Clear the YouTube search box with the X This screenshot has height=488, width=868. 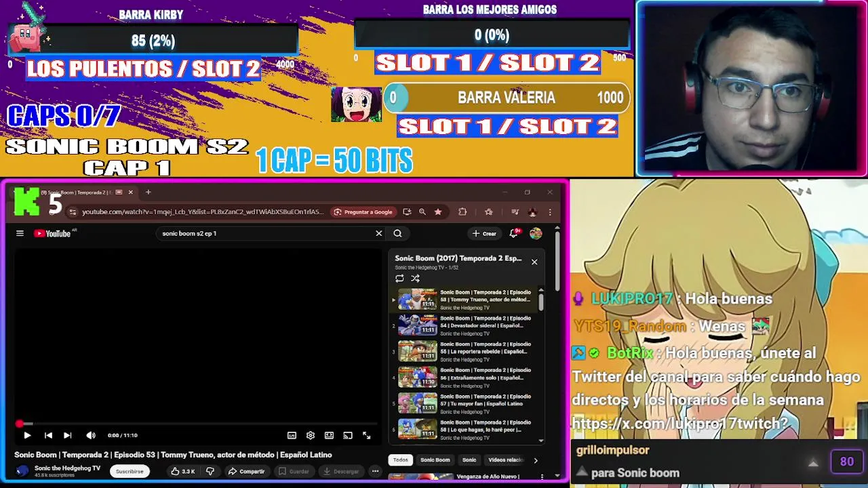379,233
